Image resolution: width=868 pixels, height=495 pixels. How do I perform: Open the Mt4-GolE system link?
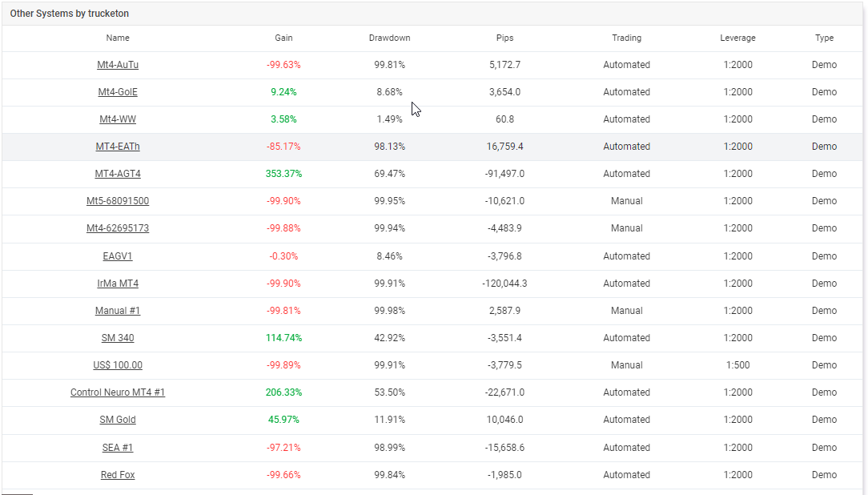[x=118, y=92]
